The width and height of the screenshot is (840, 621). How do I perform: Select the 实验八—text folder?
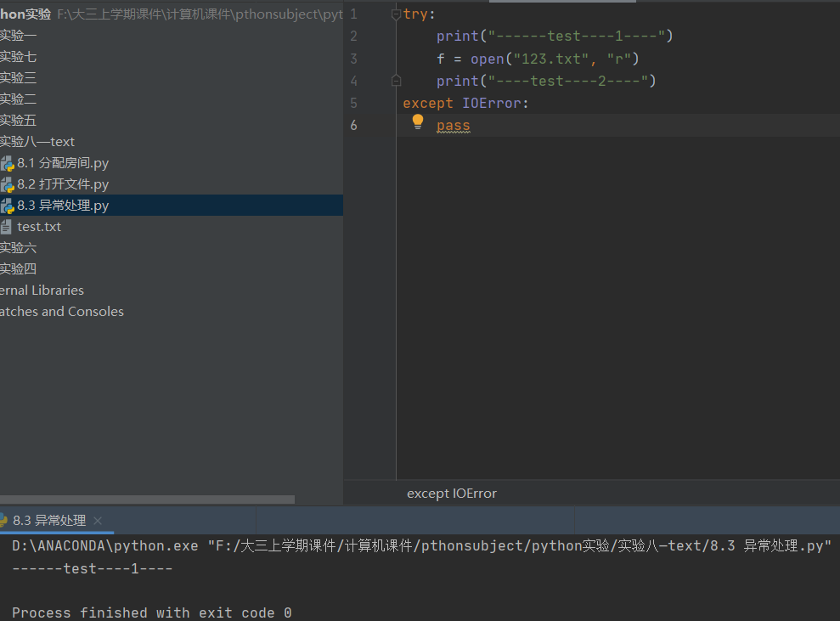(37, 142)
